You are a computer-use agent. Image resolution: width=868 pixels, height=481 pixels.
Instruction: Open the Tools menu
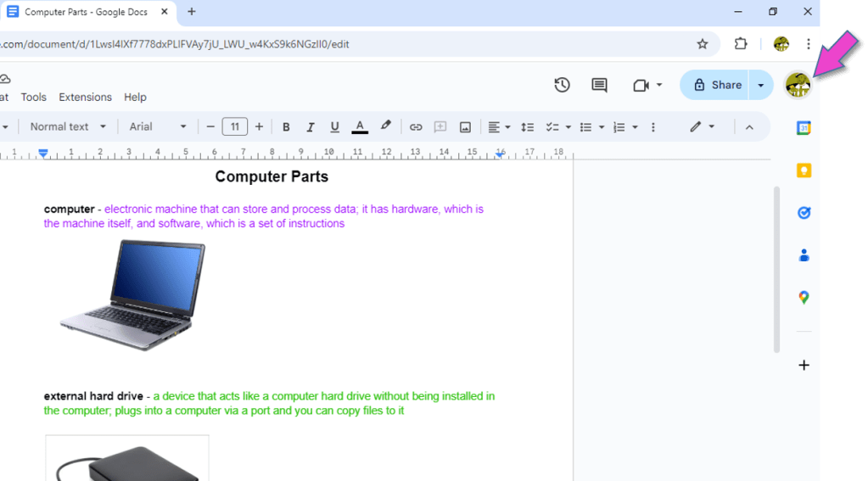(x=34, y=97)
